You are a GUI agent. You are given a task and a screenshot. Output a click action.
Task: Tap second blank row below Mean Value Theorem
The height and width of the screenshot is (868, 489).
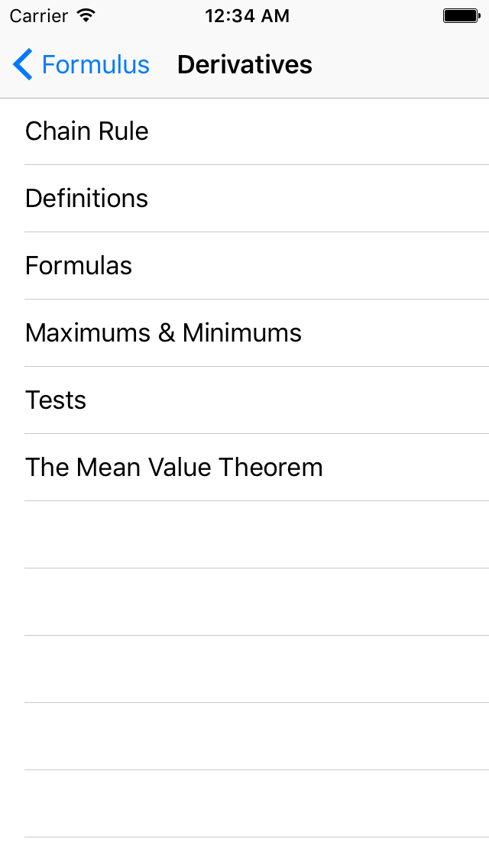tap(244, 602)
